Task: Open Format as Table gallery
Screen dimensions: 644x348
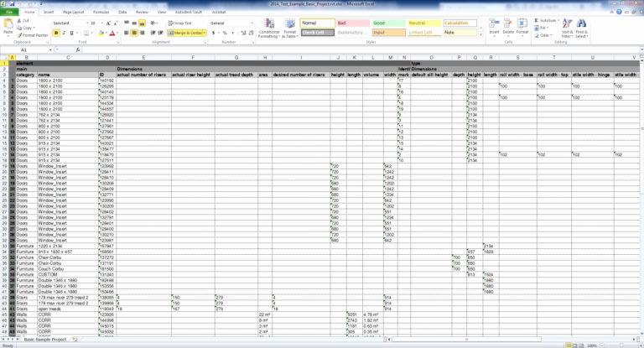Action: click(x=290, y=29)
